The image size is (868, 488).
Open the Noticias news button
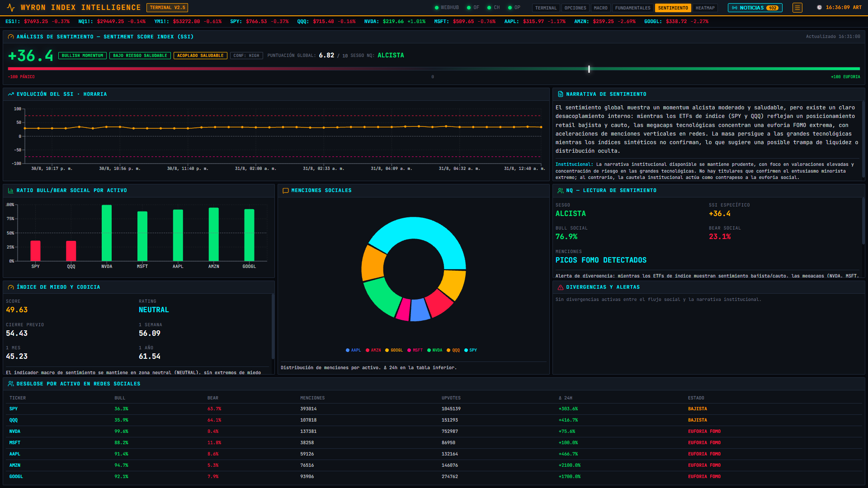point(755,8)
